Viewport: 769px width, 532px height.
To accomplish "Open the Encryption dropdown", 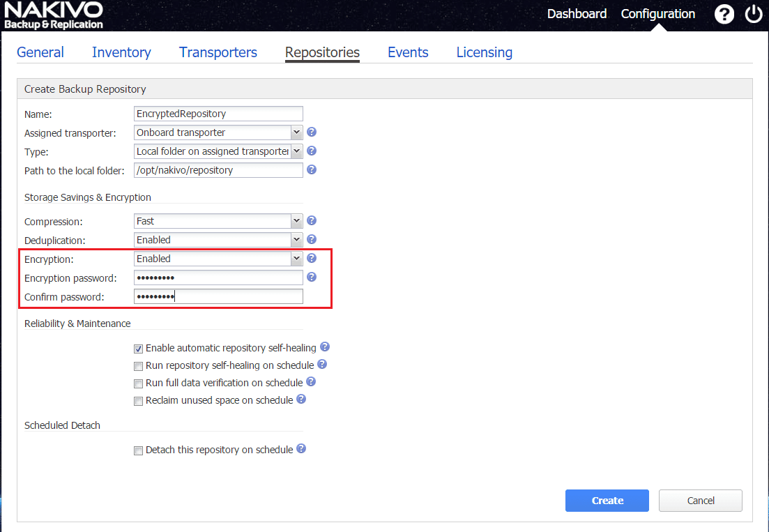I will (x=219, y=259).
